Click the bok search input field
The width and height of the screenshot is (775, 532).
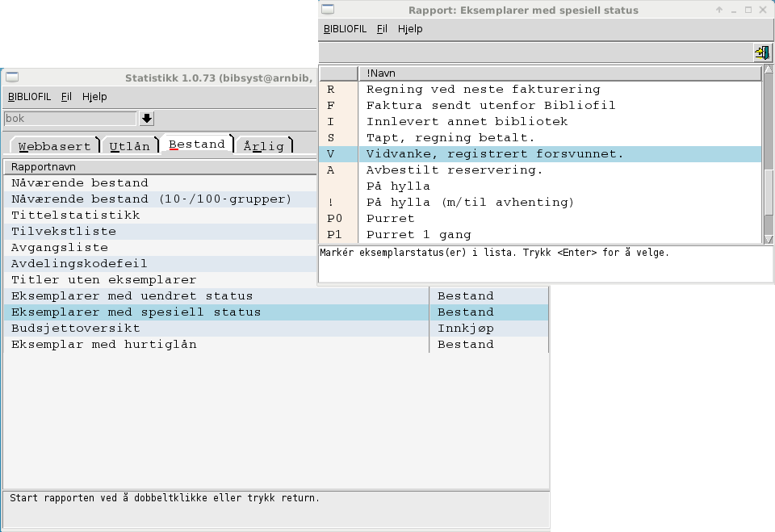[x=69, y=119]
